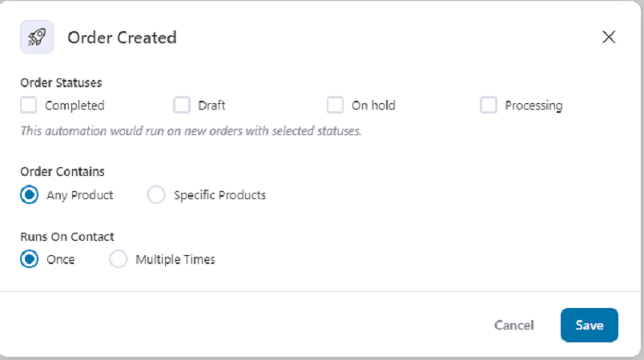Screen dimensions: 644x360
Task: Click the On hold label text
Action: tap(373, 106)
